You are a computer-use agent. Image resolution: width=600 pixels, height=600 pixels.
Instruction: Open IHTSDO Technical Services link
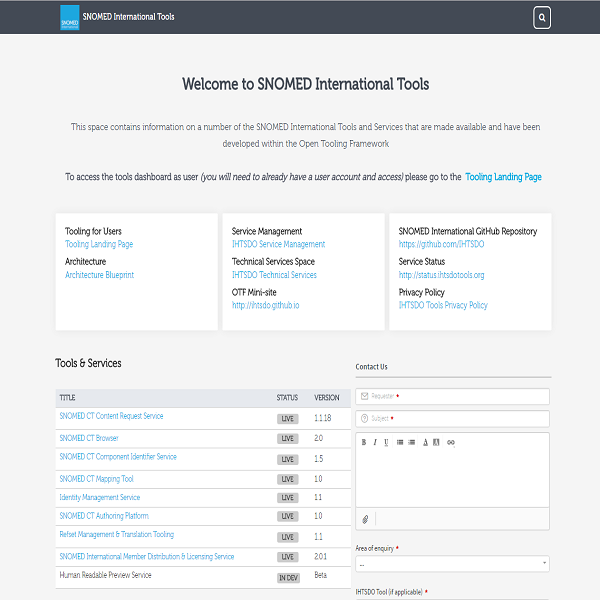coord(274,275)
